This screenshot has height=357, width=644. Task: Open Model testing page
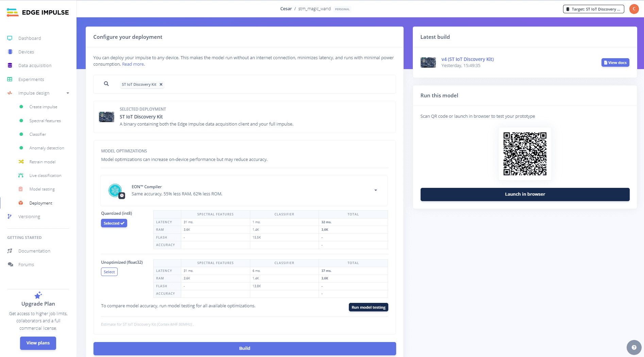(x=42, y=189)
